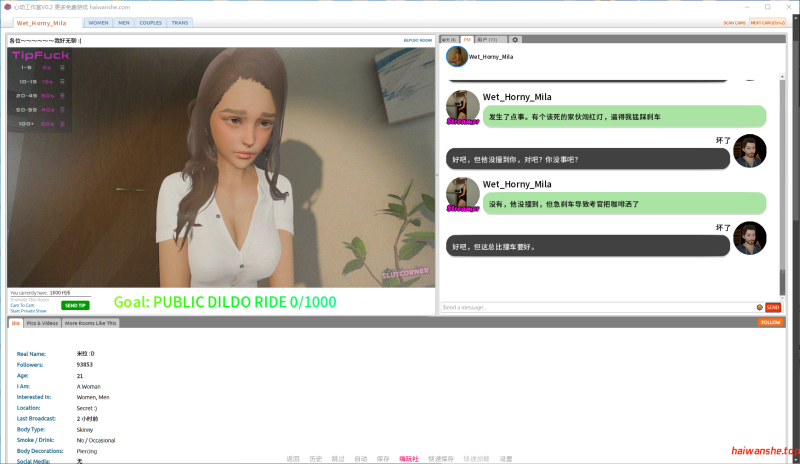Open the Pics & Videos tab
Screen dimensions: 800x464
[x=42, y=323]
